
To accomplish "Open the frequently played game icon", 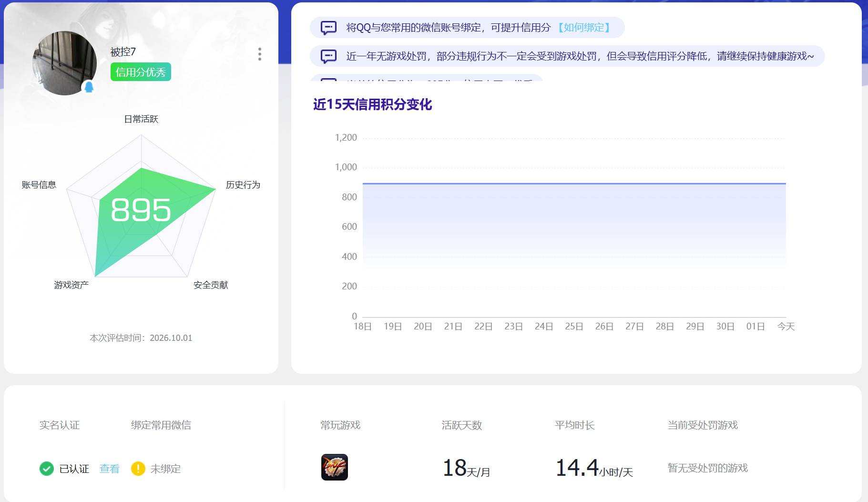I will click(335, 467).
